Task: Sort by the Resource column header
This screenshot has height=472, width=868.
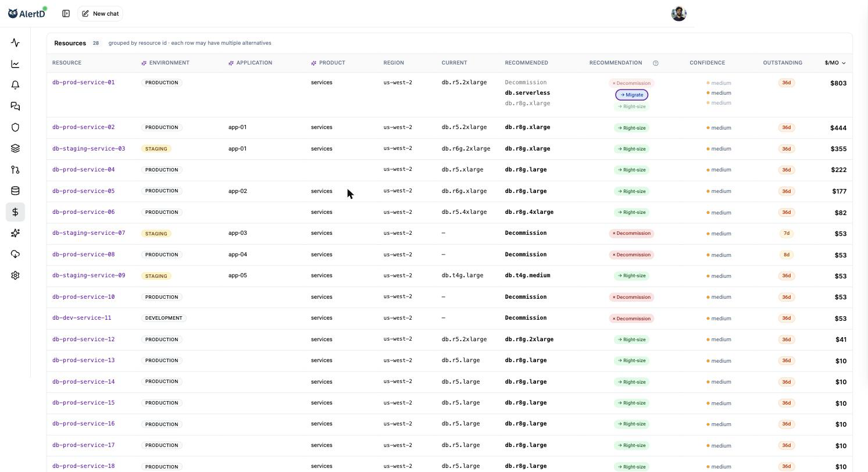Action: (x=67, y=63)
